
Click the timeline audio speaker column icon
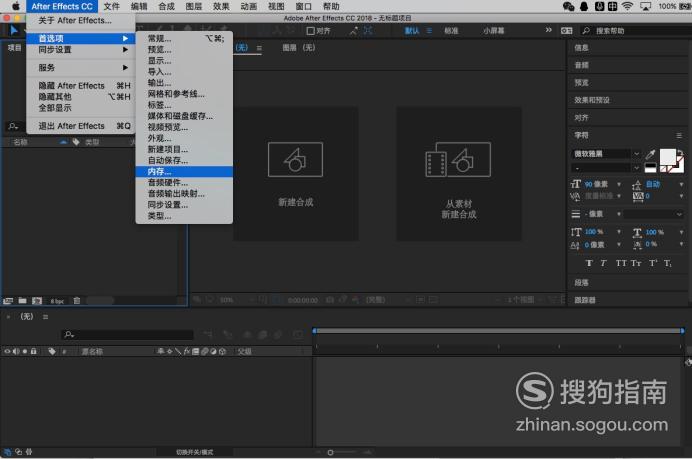point(16,351)
